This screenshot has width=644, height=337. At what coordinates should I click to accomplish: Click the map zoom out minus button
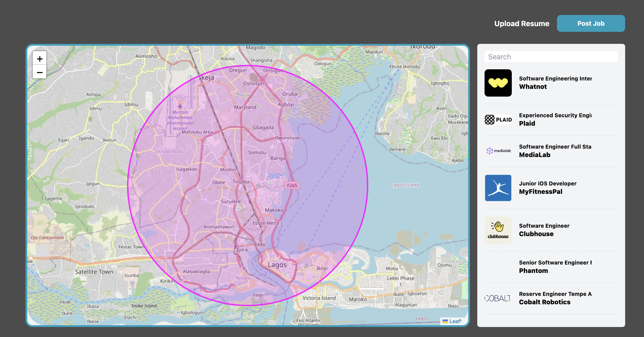tap(40, 72)
